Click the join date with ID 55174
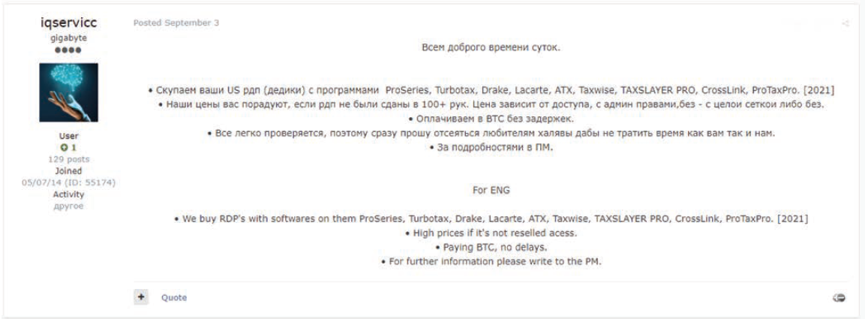868x319 pixels. 68,182
